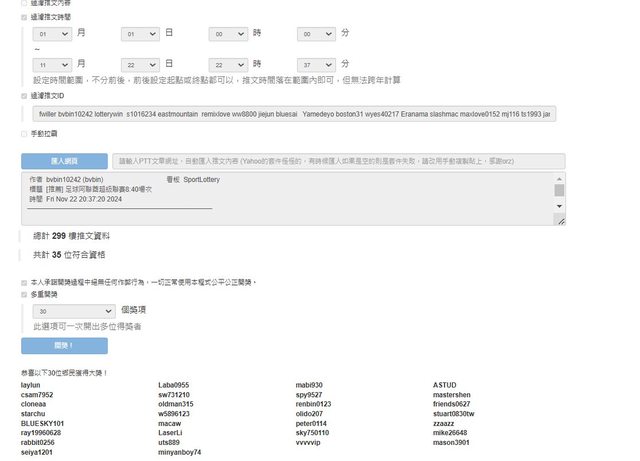Click the 匯入網頁 import button
This screenshot has width=640, height=461.
pos(64,161)
